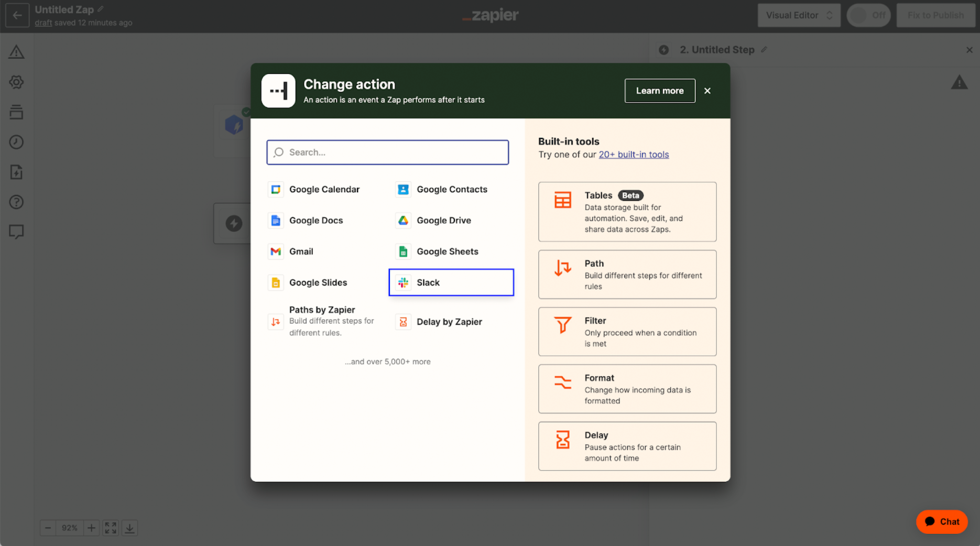The height and width of the screenshot is (546, 980).
Task: Pick Delay by Zapier from the list
Action: (449, 321)
